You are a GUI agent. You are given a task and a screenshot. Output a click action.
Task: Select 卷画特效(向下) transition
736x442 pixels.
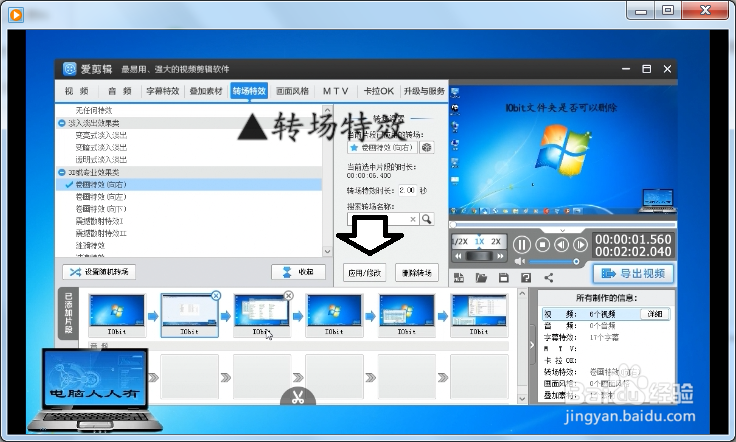pyautogui.click(x=101, y=209)
